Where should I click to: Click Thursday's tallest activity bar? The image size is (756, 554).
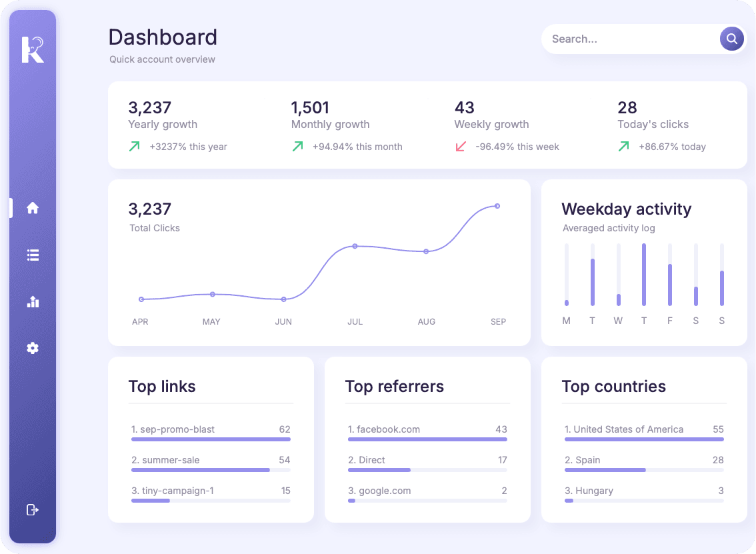click(x=644, y=275)
